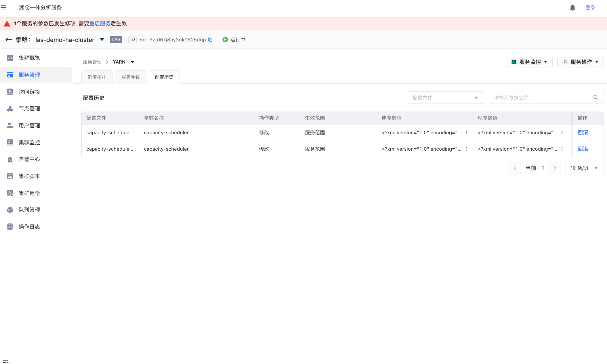Switch to the 服务参数 tab

point(131,77)
